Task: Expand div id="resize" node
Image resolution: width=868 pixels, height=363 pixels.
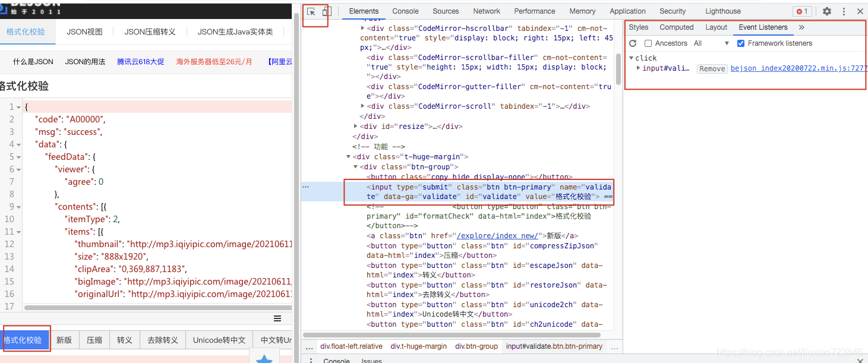Action: click(x=356, y=126)
